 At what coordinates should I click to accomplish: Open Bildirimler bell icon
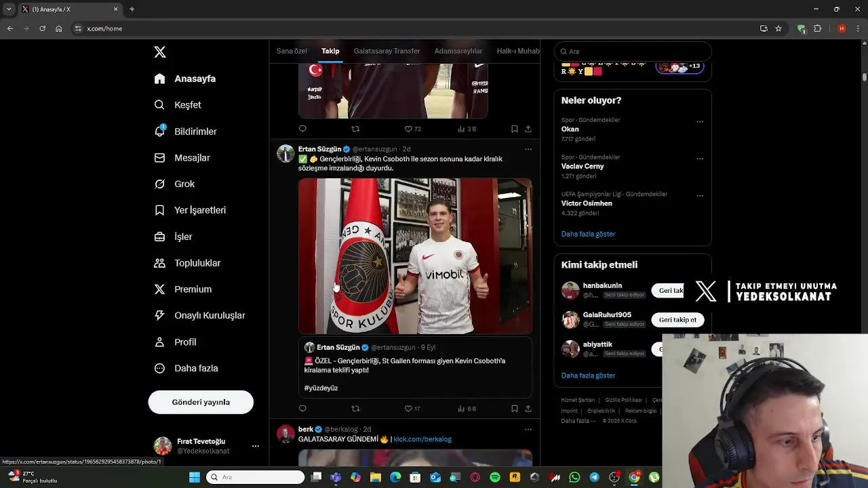point(159,131)
